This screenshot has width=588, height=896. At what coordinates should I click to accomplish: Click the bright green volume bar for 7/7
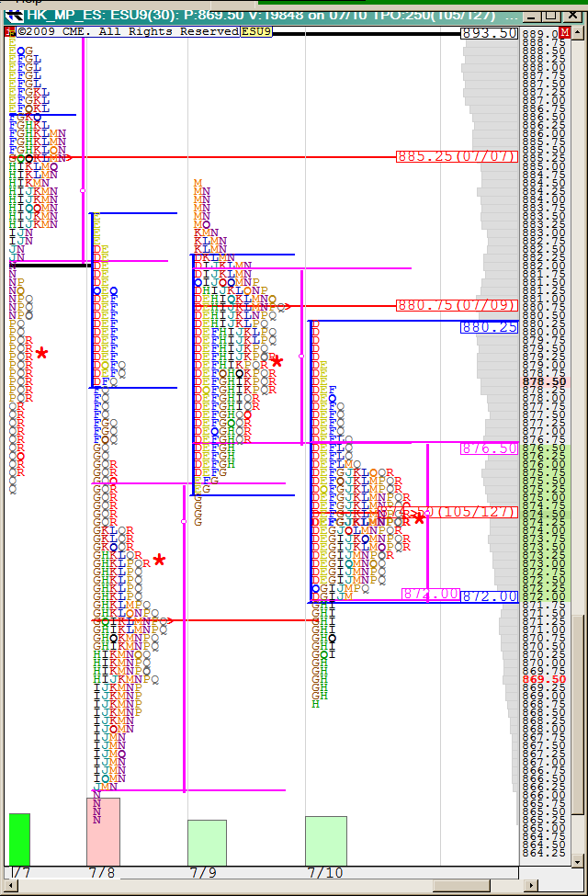[19, 838]
